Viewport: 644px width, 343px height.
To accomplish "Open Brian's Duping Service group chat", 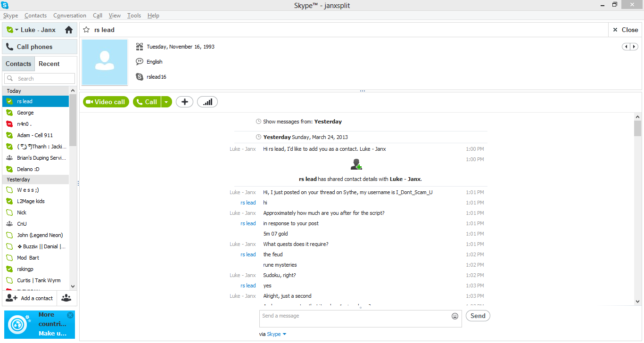I will pyautogui.click(x=36, y=158).
